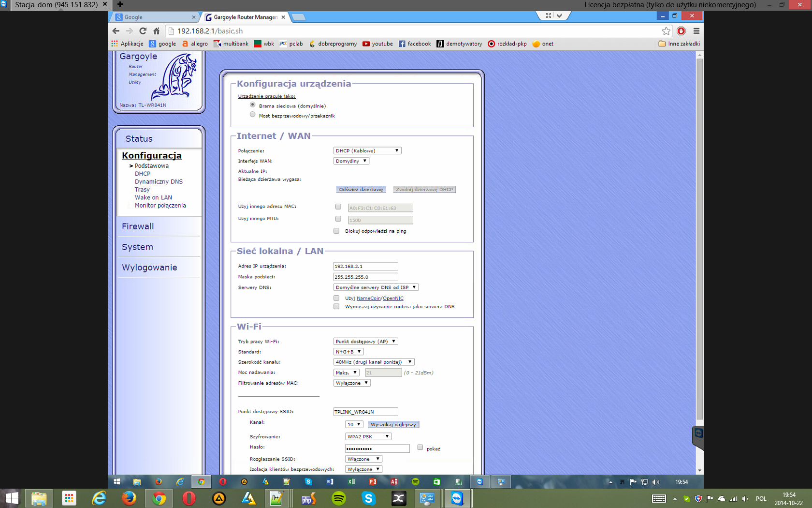Bookmark page with the star icon

[x=666, y=31]
